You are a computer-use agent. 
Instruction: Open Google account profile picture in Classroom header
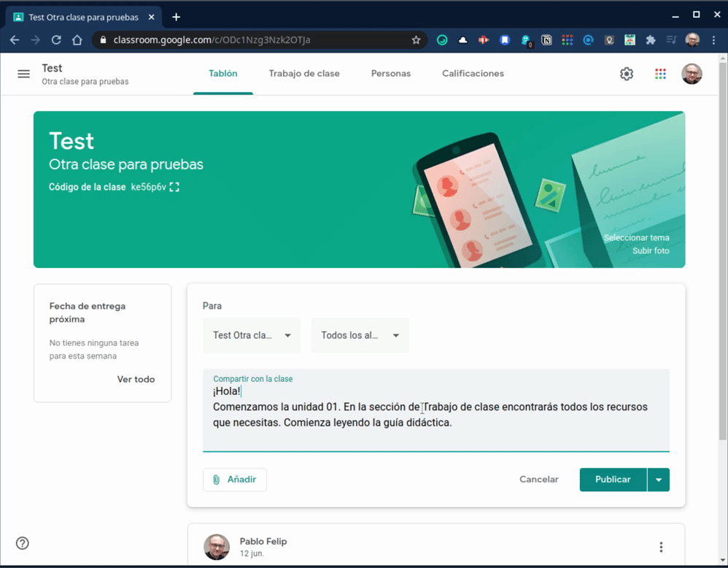click(x=692, y=74)
